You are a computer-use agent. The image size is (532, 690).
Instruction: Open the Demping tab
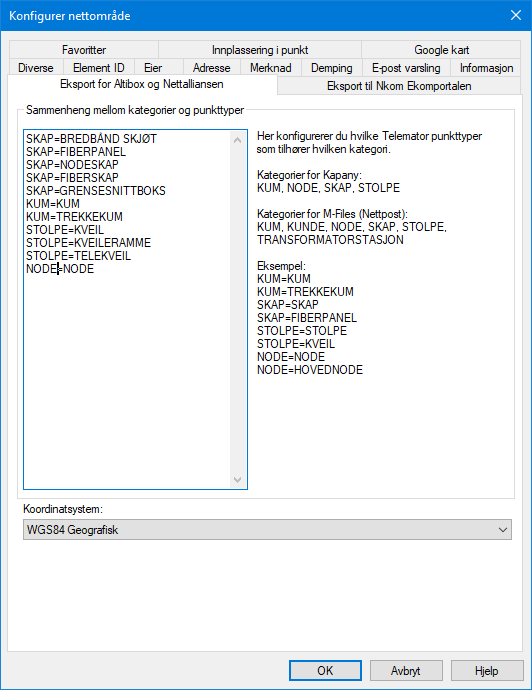tap(332, 68)
